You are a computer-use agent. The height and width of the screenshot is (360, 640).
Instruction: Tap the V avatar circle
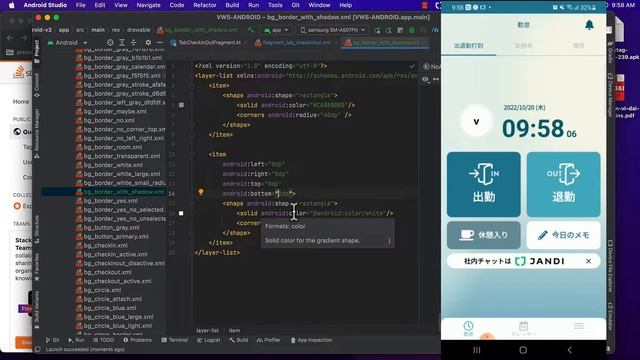pyautogui.click(x=476, y=122)
